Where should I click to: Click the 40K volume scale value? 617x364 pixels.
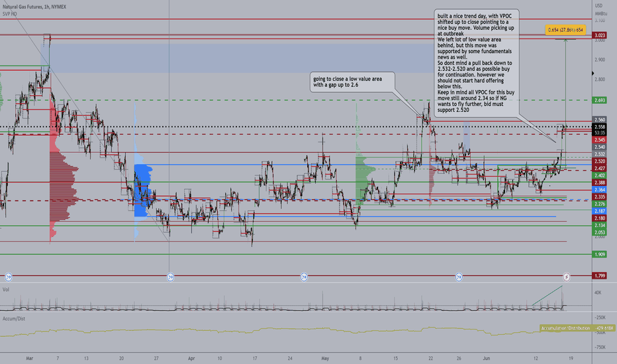pos(598,293)
